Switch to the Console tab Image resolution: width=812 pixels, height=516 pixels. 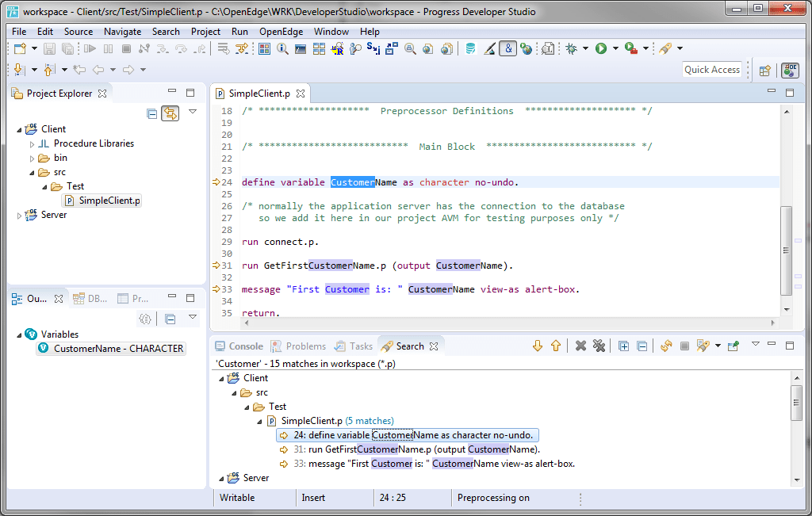(x=239, y=346)
